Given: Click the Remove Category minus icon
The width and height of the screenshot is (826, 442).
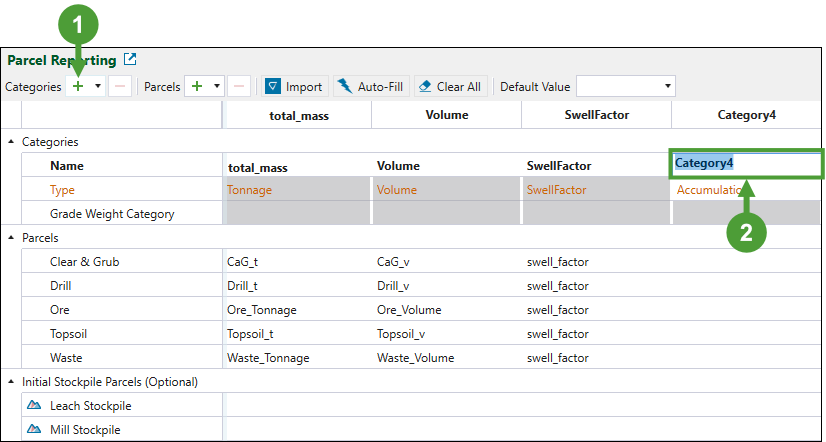Looking at the screenshot, I should (x=119, y=87).
